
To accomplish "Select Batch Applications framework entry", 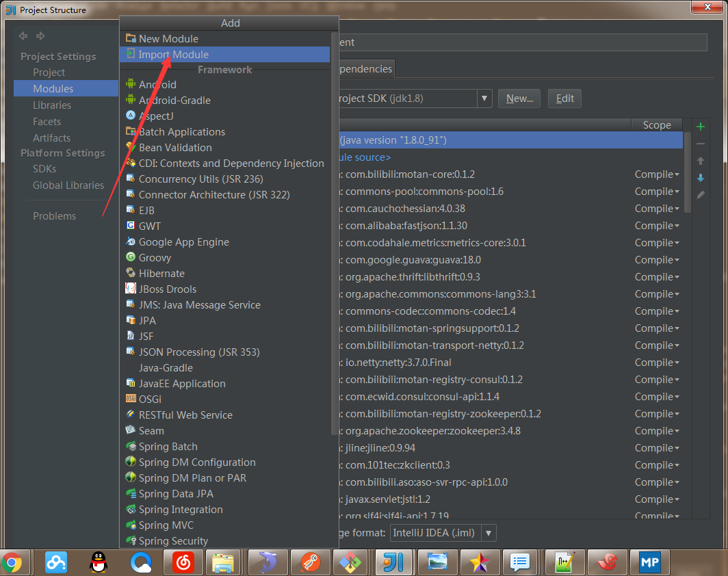I will pyautogui.click(x=225, y=132).
